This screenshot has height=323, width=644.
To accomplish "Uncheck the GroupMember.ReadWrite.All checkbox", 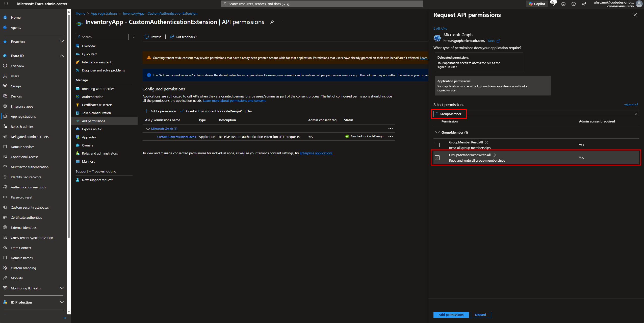I will pyautogui.click(x=437, y=158).
